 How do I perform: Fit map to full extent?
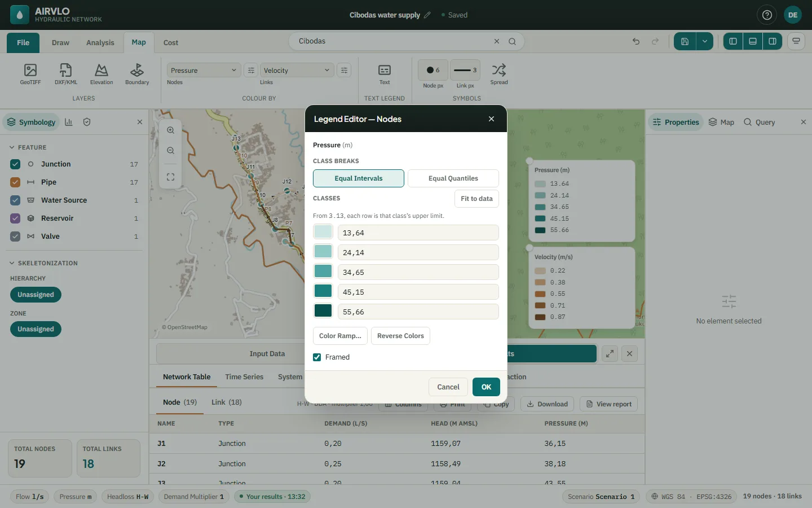pyautogui.click(x=170, y=177)
